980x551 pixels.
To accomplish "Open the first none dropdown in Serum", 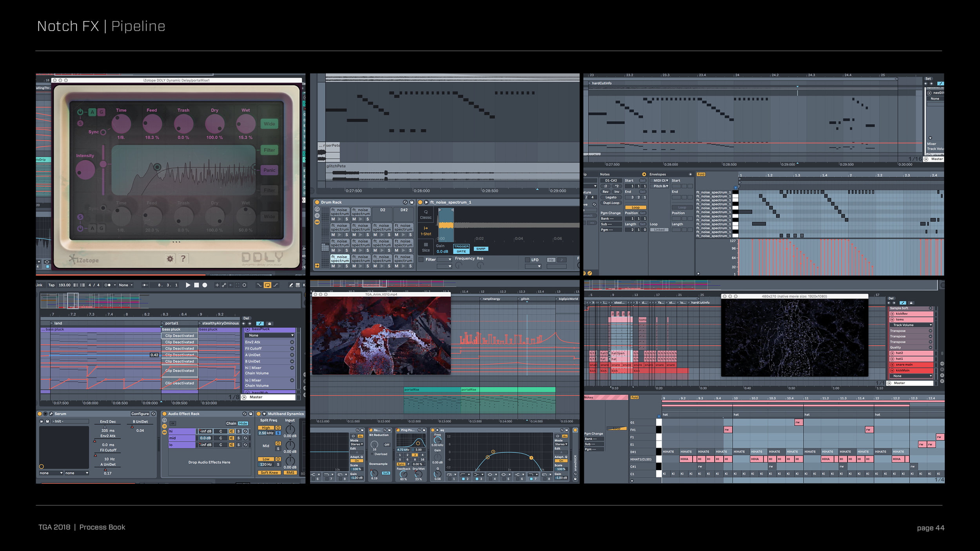I will coord(51,473).
